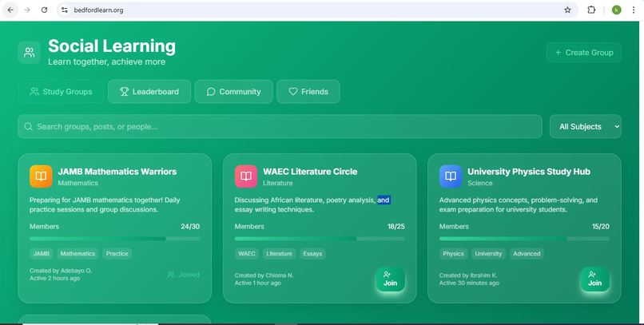Open JAMB Mathematics Warriors group title

pos(117,172)
